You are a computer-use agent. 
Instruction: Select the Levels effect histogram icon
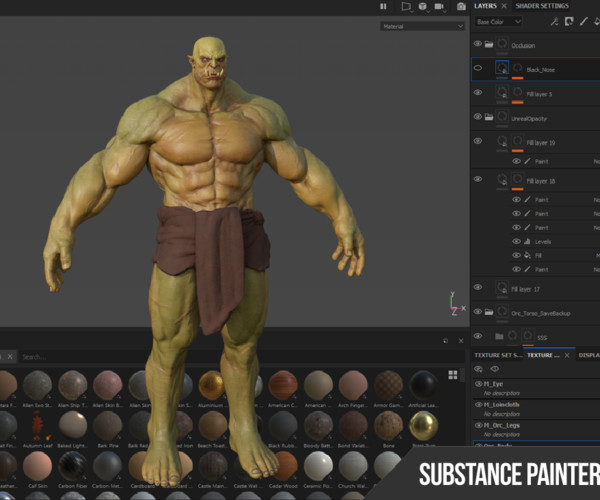coord(527,241)
